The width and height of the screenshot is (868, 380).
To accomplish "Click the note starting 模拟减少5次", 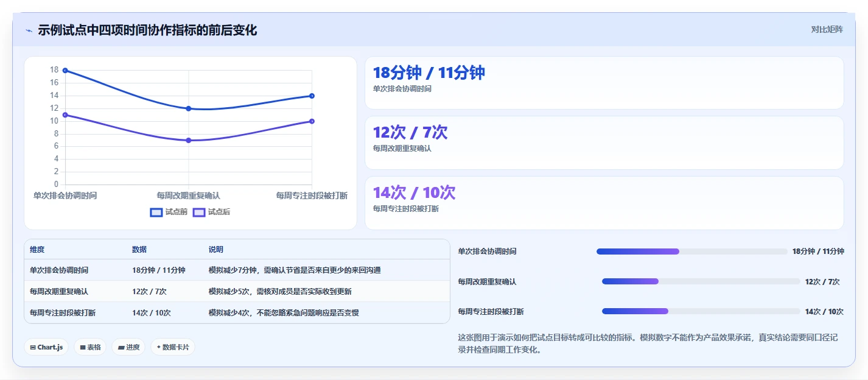I will [280, 292].
